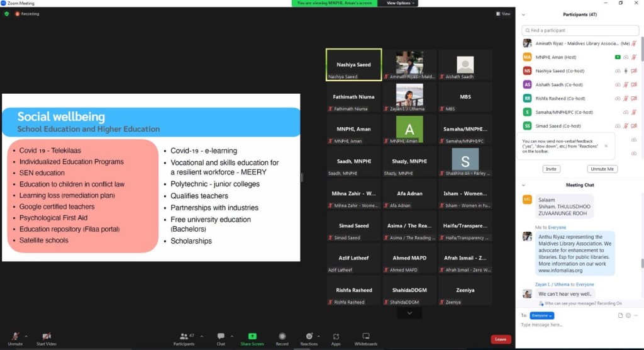The width and height of the screenshot is (644, 350).
Task: Unmute microphone from the bottom toolbar
Action: pos(14,337)
